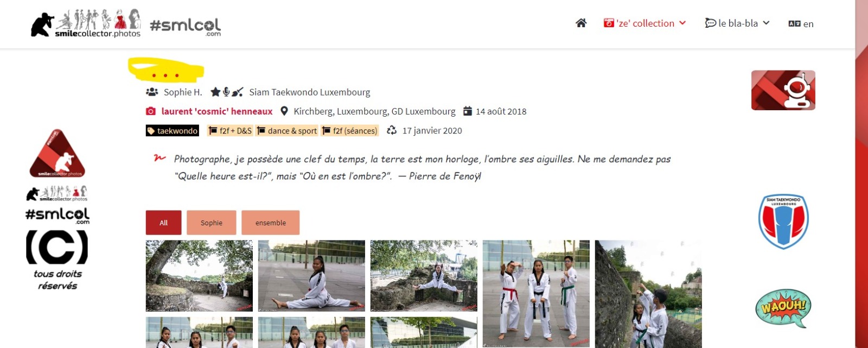Filter gallery by Sophie
The width and height of the screenshot is (868, 348).
pyautogui.click(x=212, y=223)
